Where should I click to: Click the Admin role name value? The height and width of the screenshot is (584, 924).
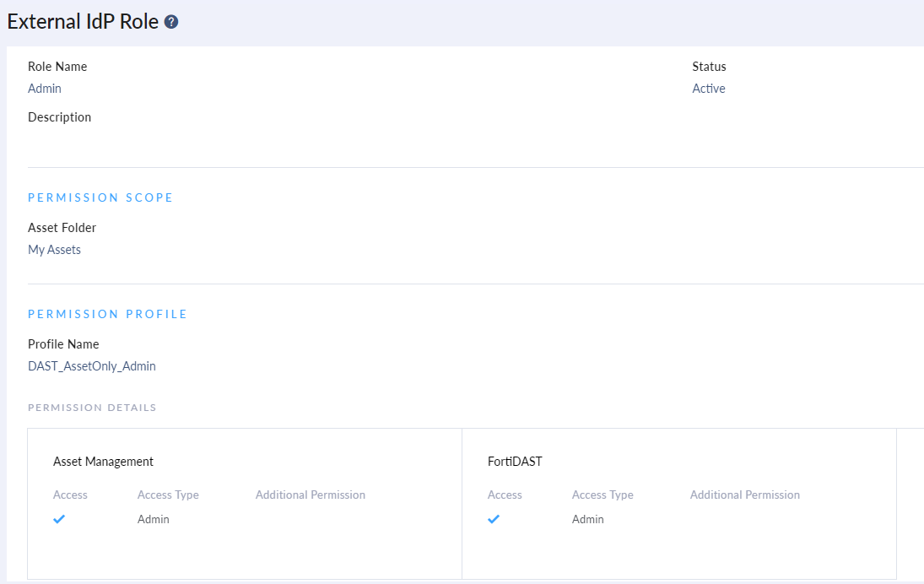click(x=45, y=89)
